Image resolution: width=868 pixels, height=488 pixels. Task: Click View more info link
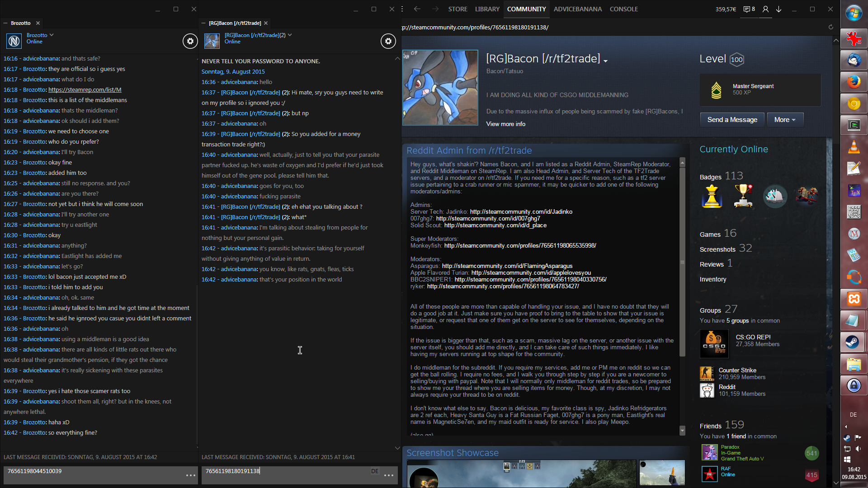click(505, 124)
